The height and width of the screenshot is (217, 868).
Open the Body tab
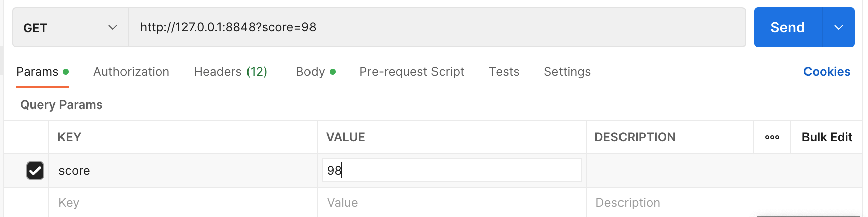click(x=316, y=72)
